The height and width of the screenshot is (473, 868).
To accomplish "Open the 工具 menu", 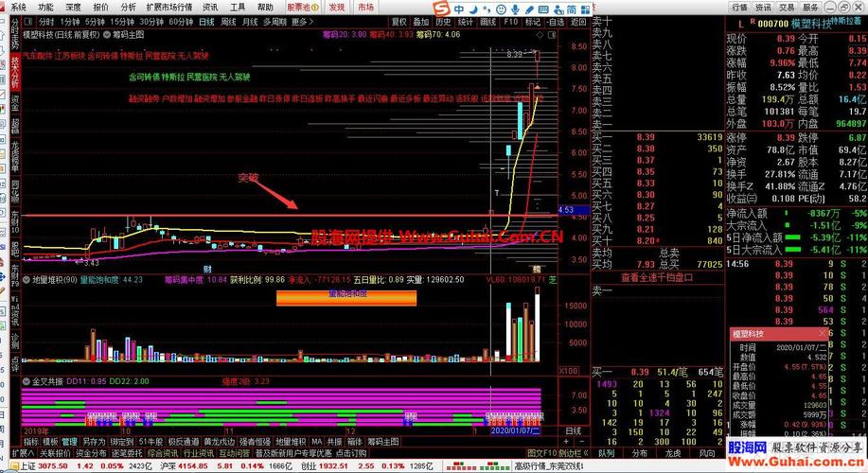I will click(x=238, y=7).
